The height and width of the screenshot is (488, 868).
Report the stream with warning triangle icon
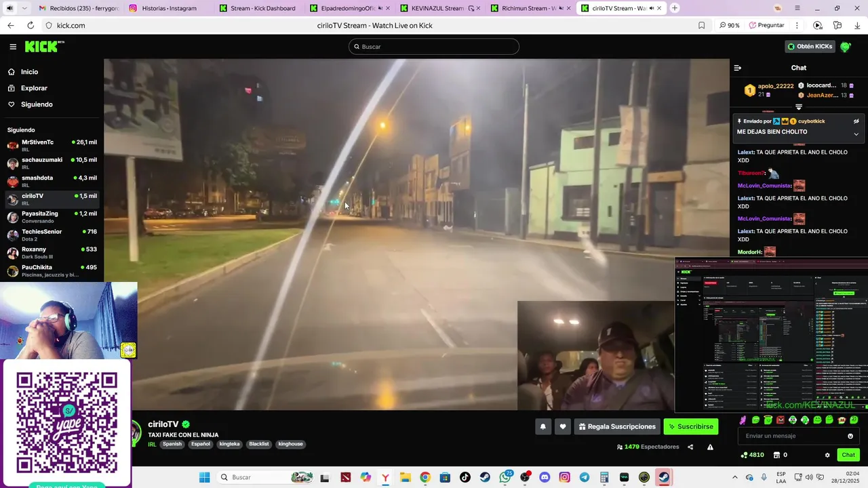click(710, 447)
